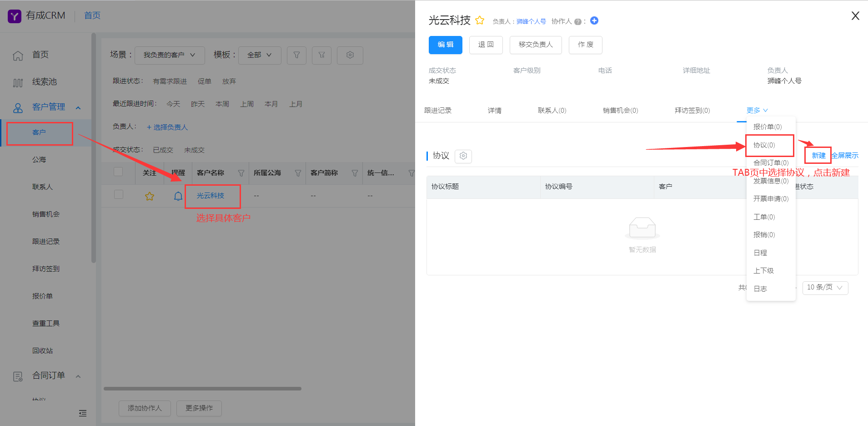Click the 全屏展示 link

845,156
